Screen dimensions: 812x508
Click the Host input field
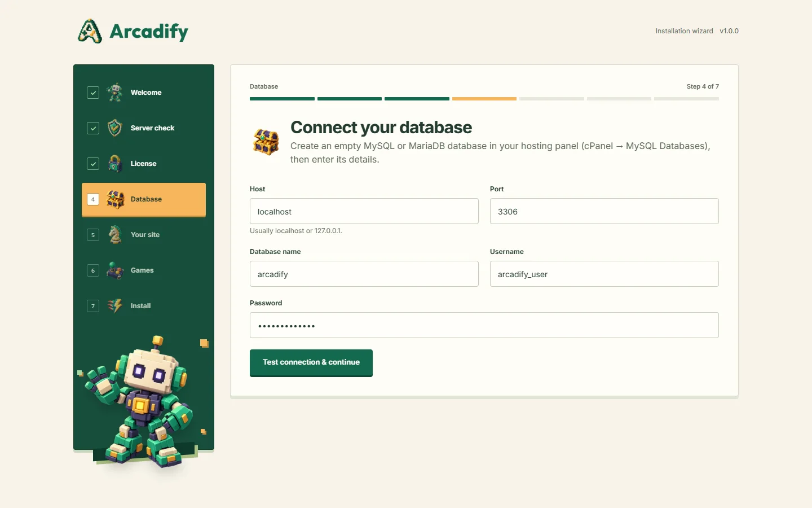click(x=364, y=211)
